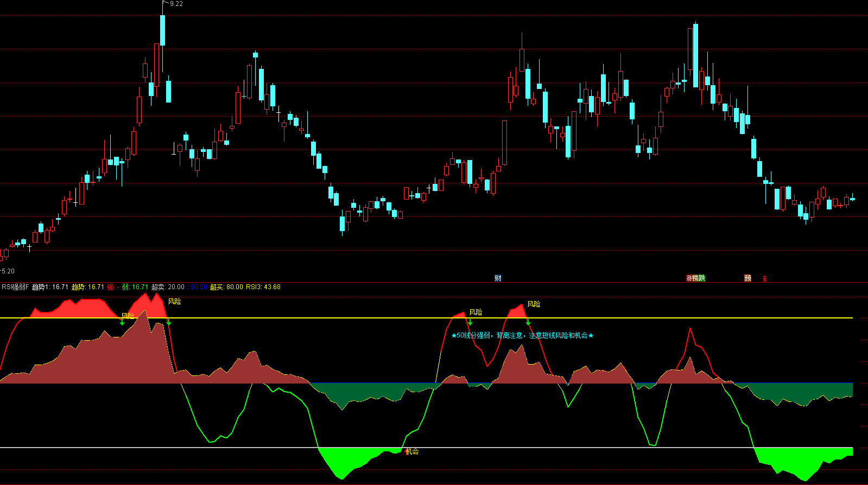Screen dimensions: 868x485
Task: Click the last green risk down-arrow
Action: pyautogui.click(x=528, y=323)
